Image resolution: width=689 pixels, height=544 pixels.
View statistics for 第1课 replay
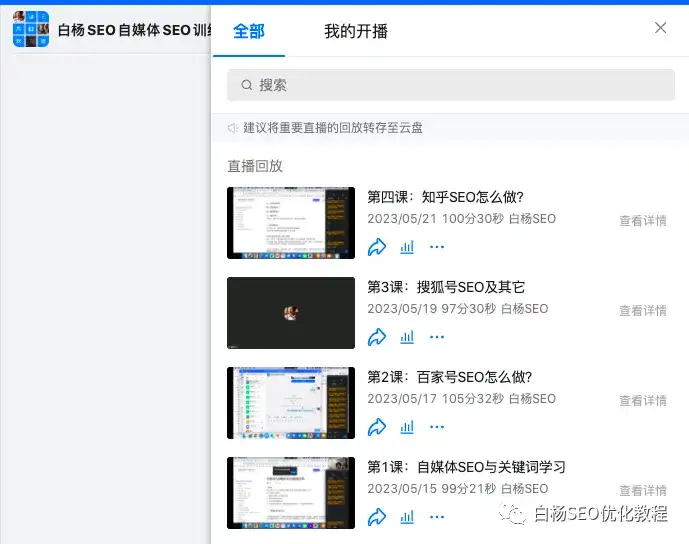pyautogui.click(x=407, y=517)
